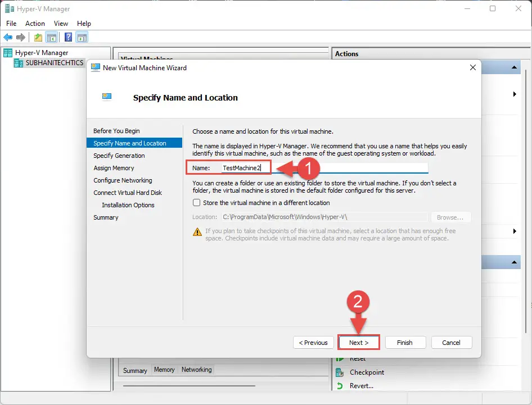The height and width of the screenshot is (405, 532).
Task: Go to wizard Summary step in sidebar
Action: click(106, 217)
